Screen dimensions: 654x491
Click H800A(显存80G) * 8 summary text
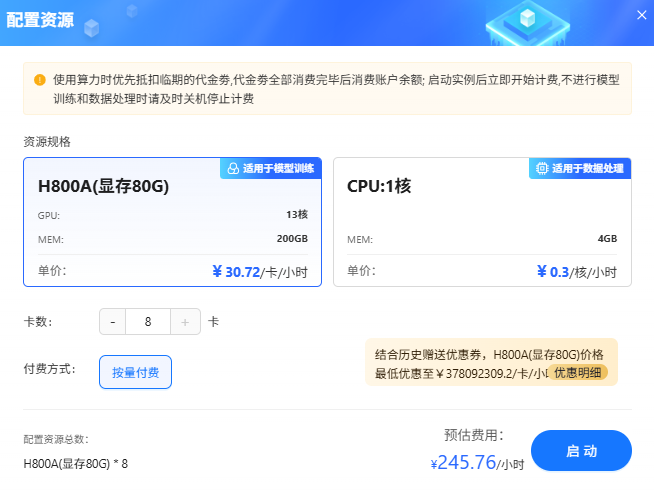tap(75, 464)
